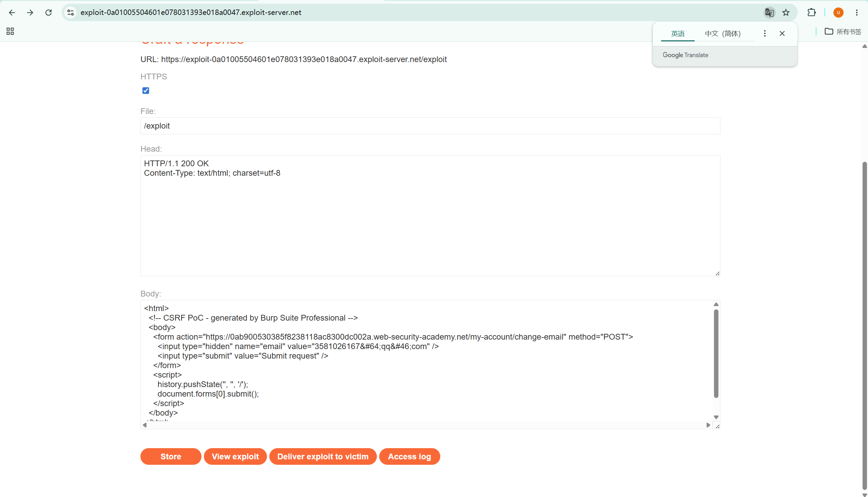Uncheck the HTTPS checkbox

[x=146, y=91]
